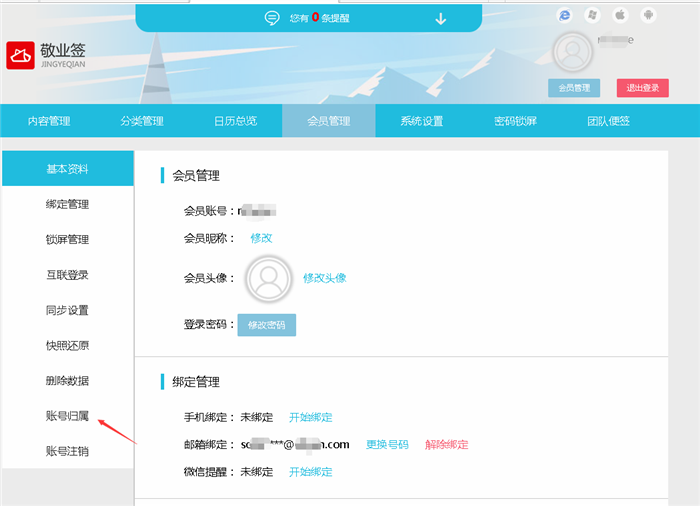Click the 敬业签 cloud logo
The image size is (700, 506).
(20, 57)
